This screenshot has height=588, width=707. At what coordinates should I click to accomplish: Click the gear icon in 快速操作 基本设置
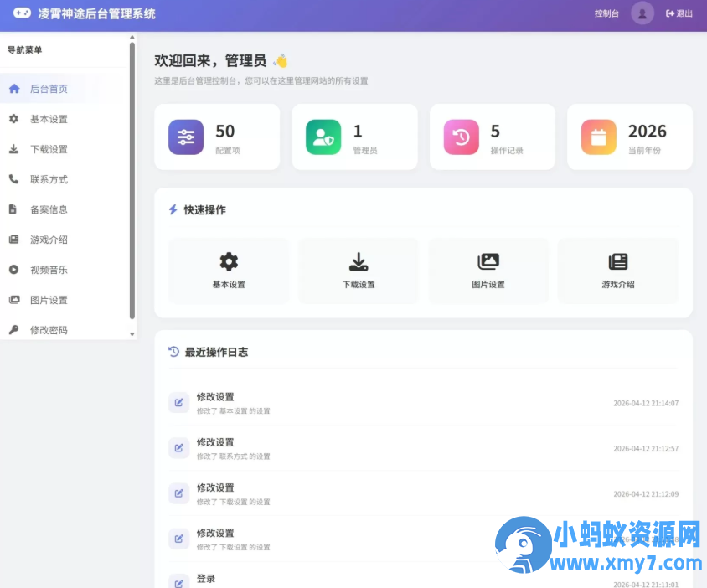pyautogui.click(x=229, y=260)
